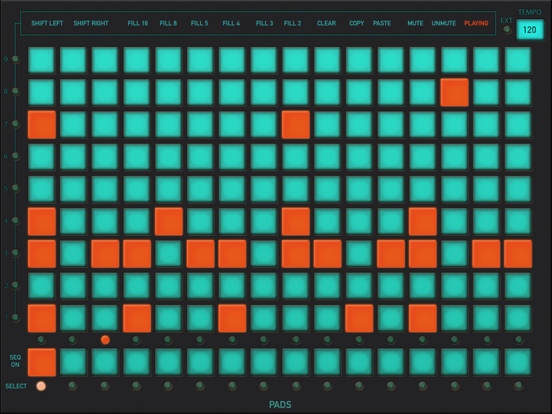Viewport: 552px width, 414px height.
Task: Click the lit orange step indicator light
Action: pyautogui.click(x=105, y=340)
